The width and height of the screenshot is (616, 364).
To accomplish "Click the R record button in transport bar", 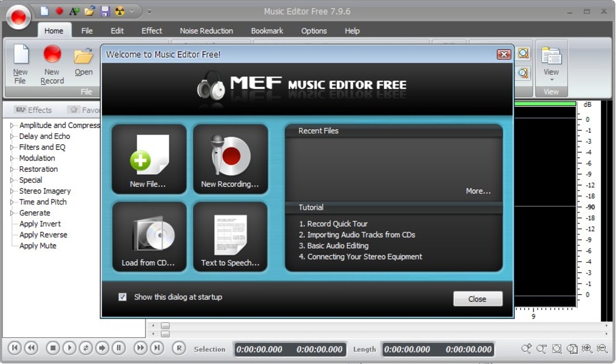I will click(179, 348).
